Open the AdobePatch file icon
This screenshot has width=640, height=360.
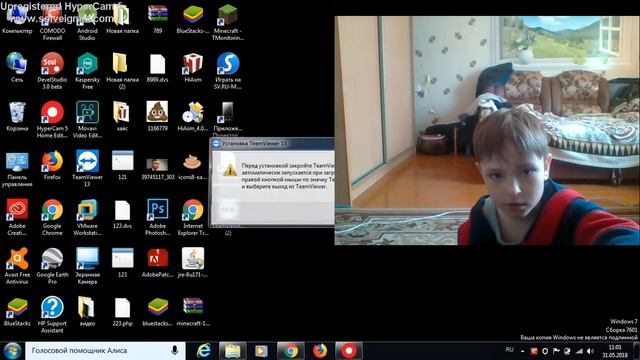(x=158, y=263)
